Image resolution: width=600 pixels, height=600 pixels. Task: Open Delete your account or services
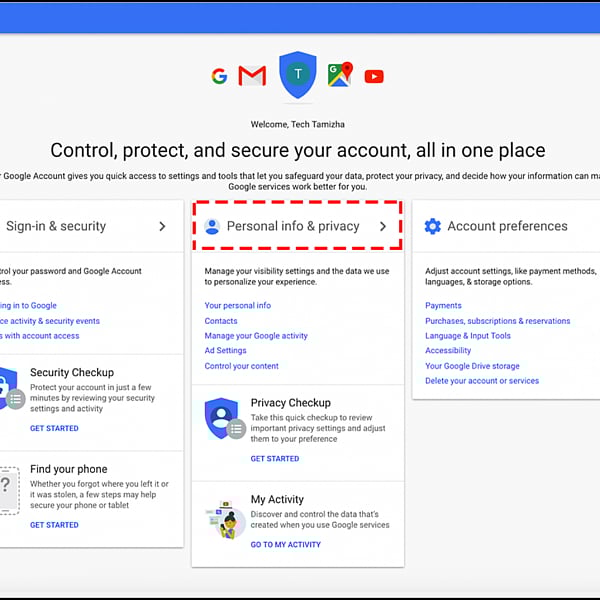[481, 381]
